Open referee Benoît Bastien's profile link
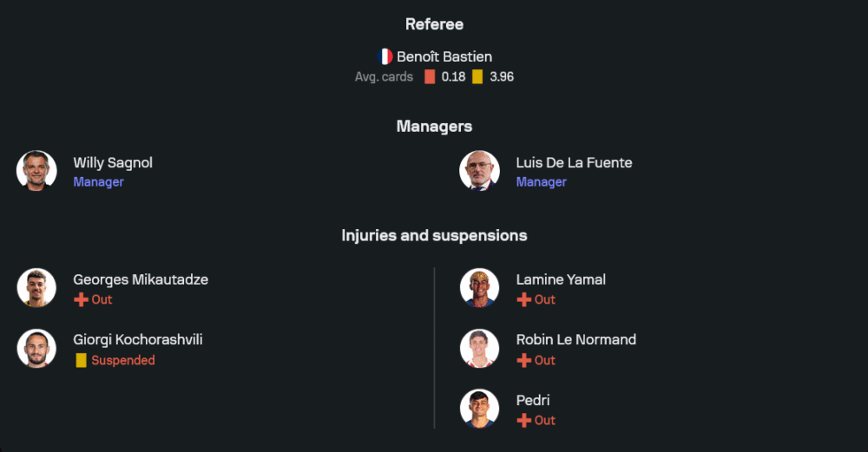Image resolution: width=868 pixels, height=452 pixels. (444, 56)
